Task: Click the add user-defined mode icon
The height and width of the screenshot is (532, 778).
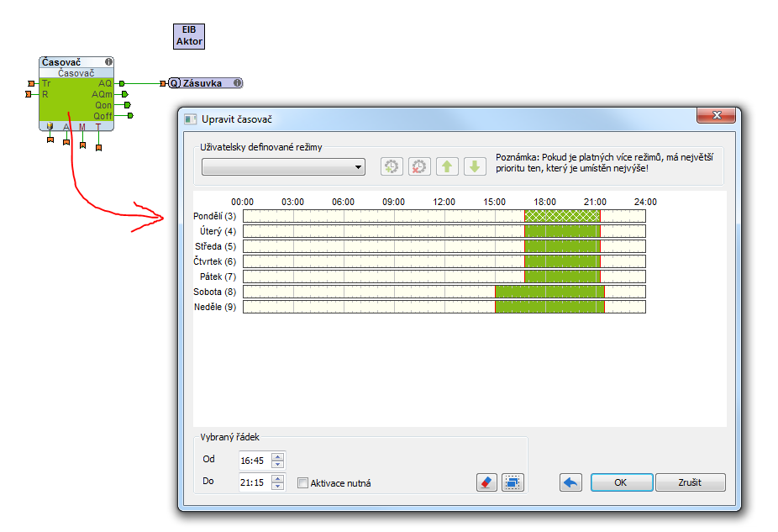Action: click(392, 166)
